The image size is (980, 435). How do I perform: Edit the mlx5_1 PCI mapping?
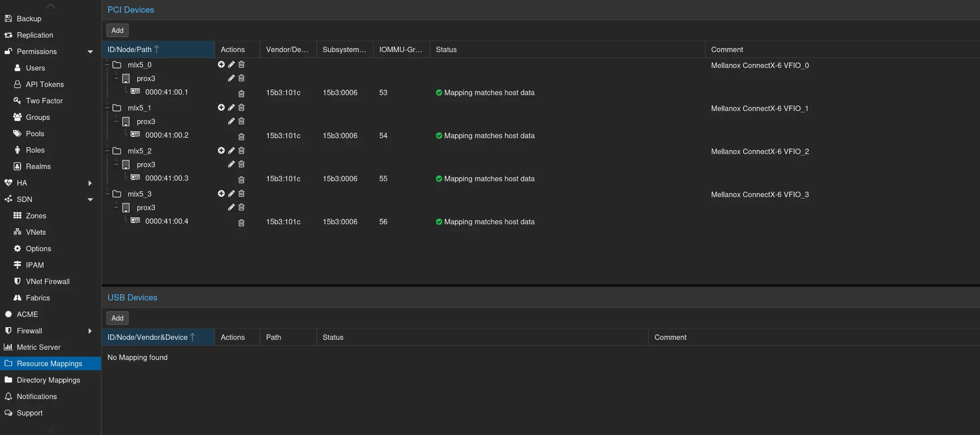point(231,108)
